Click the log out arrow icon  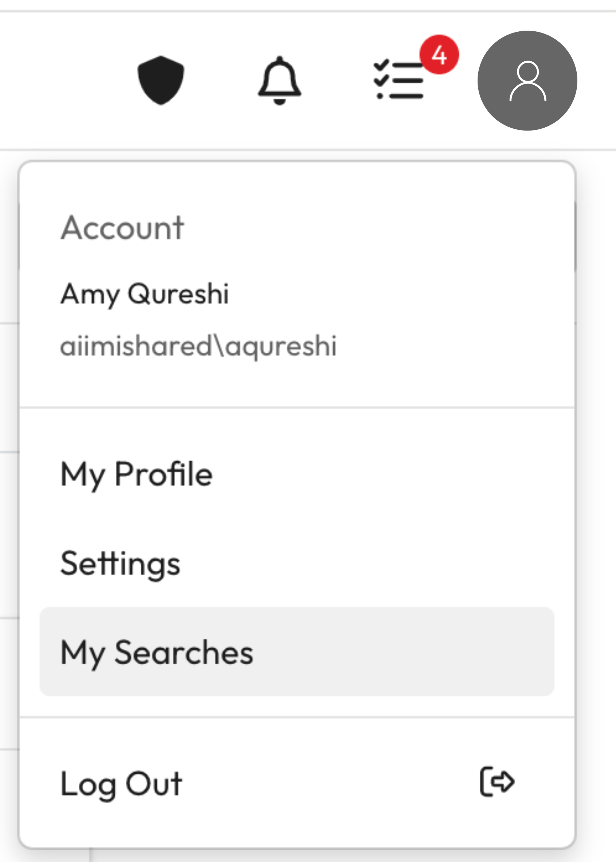(x=497, y=781)
